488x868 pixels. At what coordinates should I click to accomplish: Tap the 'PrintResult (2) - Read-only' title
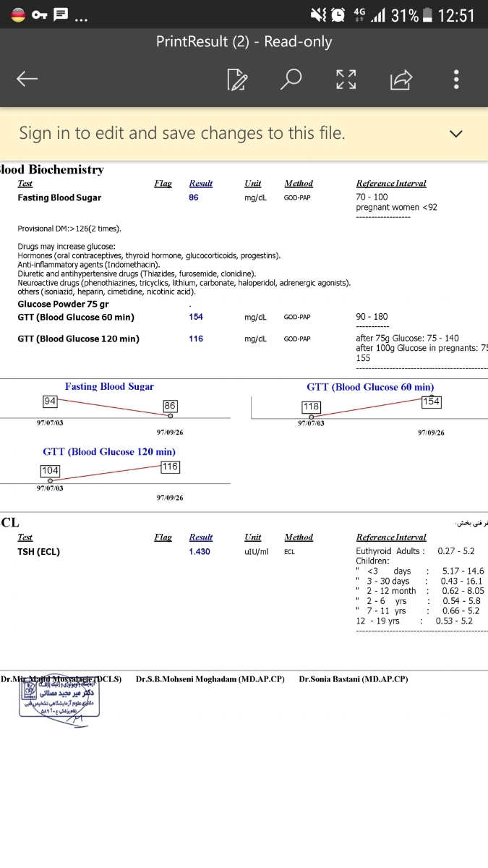coord(244,42)
